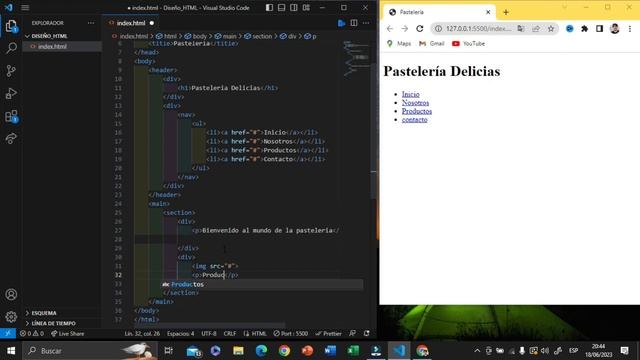This screenshot has width=640, height=360.
Task: Toggle the secondary sidebar layout icon
Action: click(294, 7)
